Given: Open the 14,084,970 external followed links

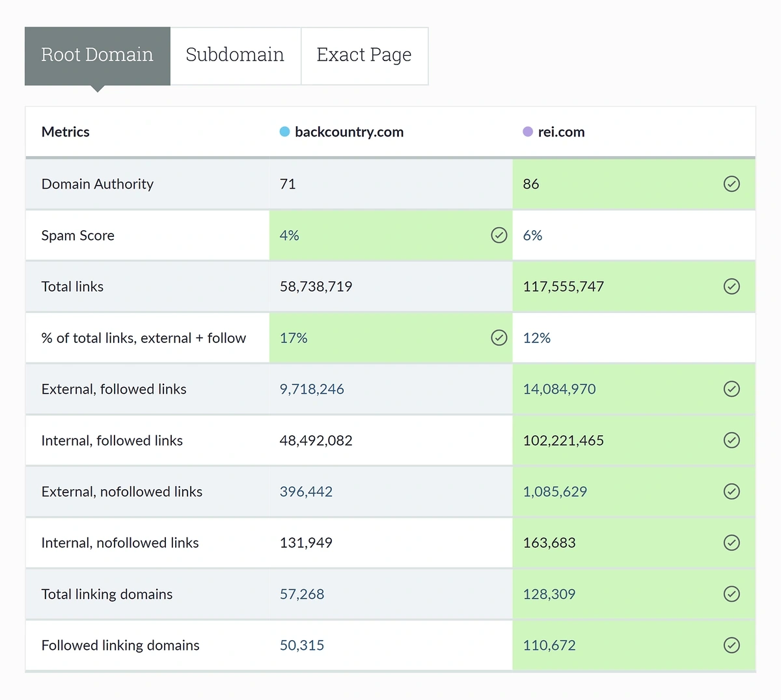Looking at the screenshot, I should click(560, 389).
